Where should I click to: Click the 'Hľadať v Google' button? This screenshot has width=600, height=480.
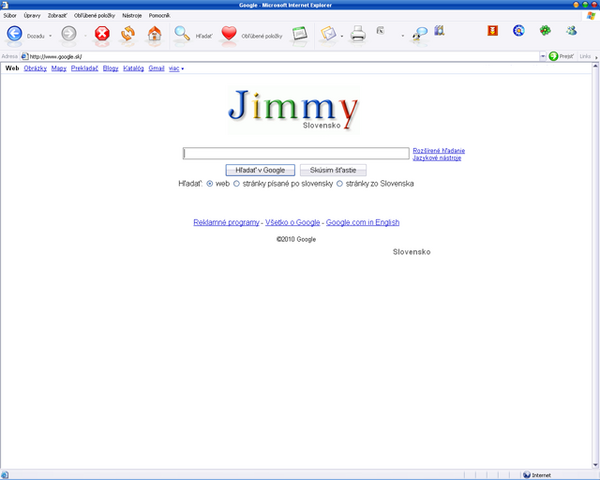click(260, 170)
